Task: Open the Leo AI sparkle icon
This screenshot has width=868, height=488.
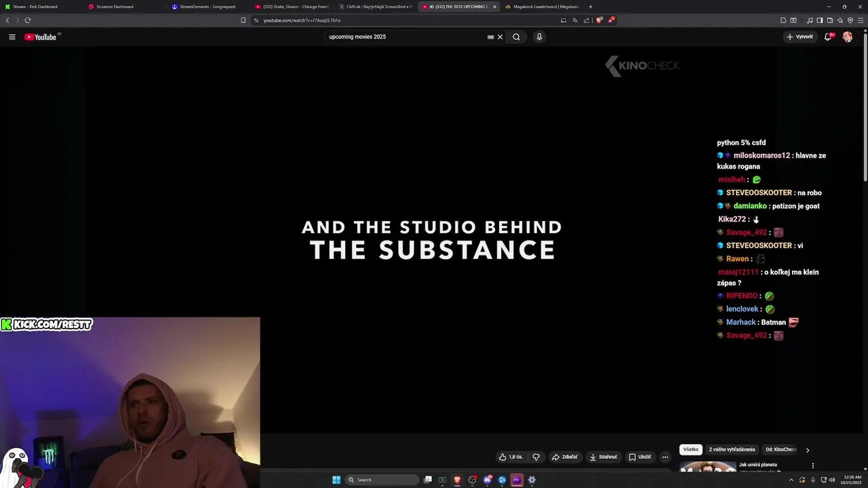Action: click(840, 20)
